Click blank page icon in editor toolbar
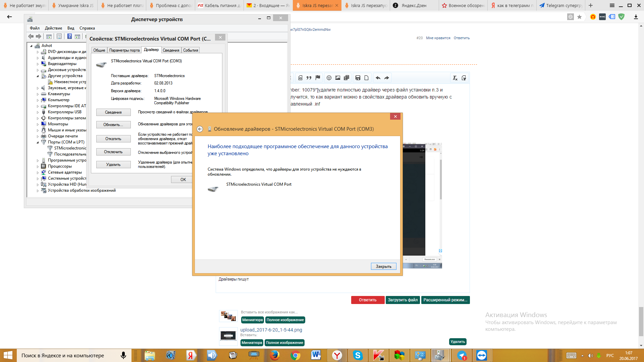Viewport: 644px width, 362px height. (x=367, y=78)
